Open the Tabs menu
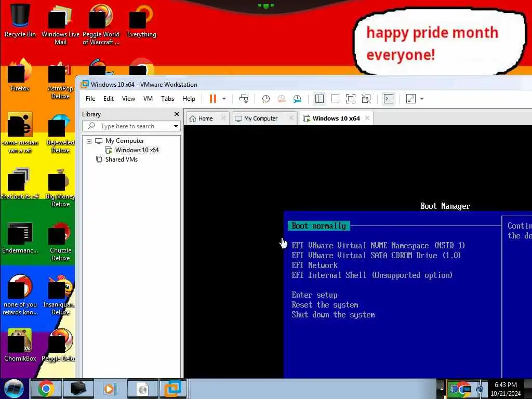Viewport: 532px width, 399px height. [x=168, y=99]
